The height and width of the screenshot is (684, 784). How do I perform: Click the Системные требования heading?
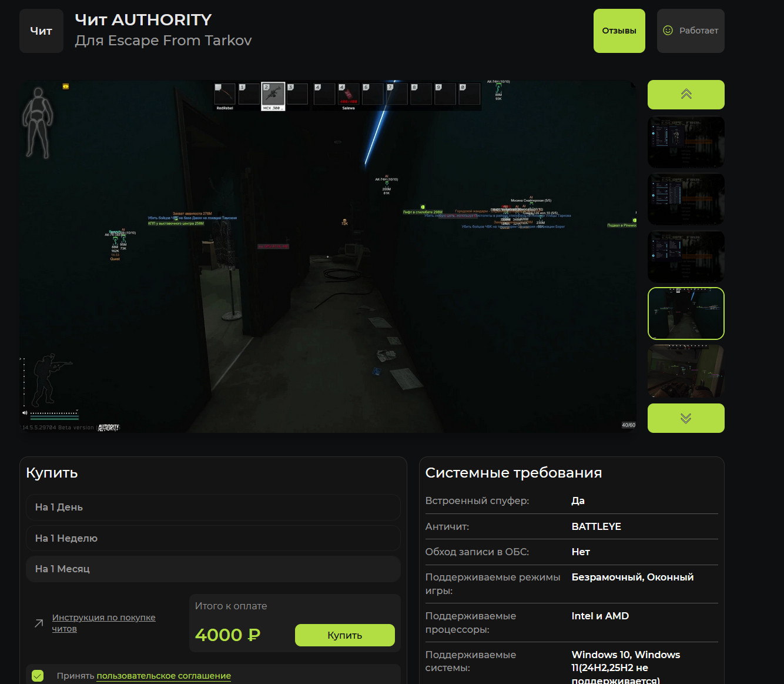514,473
